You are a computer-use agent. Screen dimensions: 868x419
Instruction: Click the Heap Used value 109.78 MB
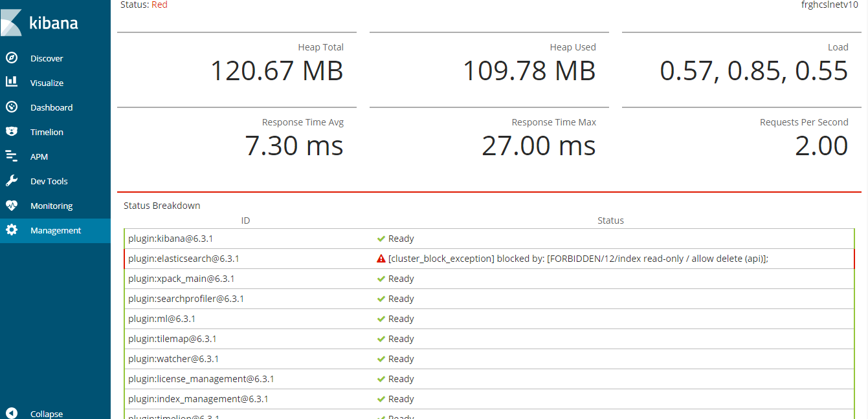(x=529, y=70)
